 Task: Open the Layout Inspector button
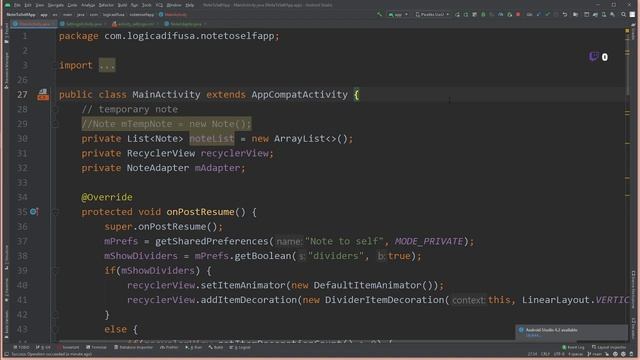(609, 347)
